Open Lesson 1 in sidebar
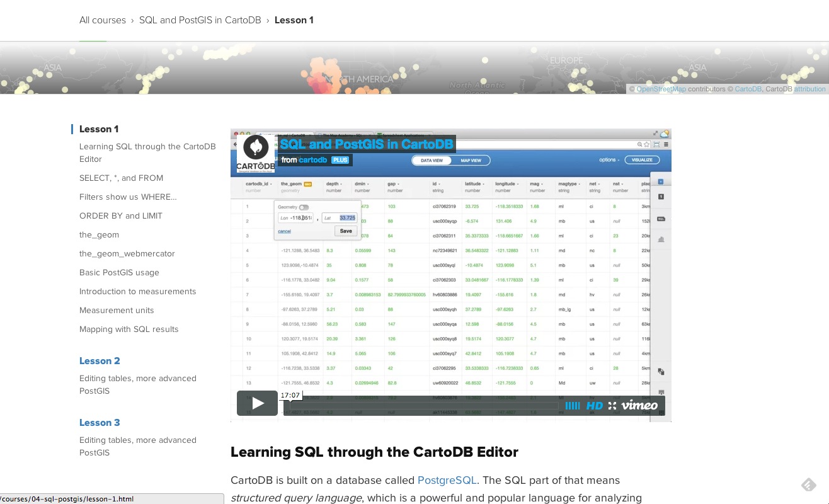The image size is (829, 504). (99, 129)
